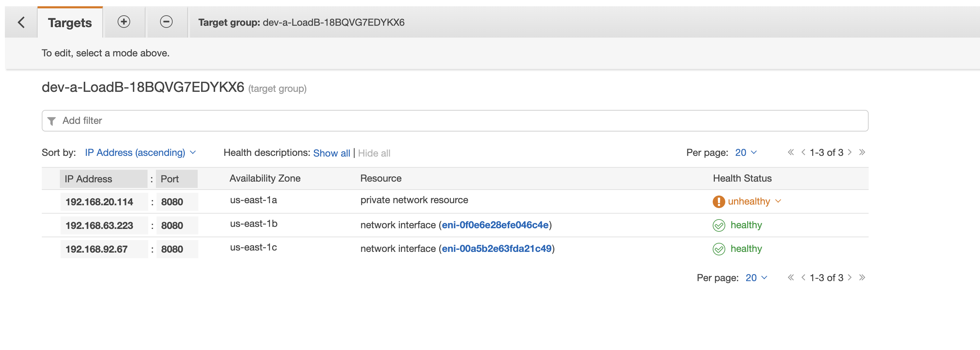Open network interface eni-00a5b2e63fda21c49 link
980x350 pixels.
click(x=497, y=248)
